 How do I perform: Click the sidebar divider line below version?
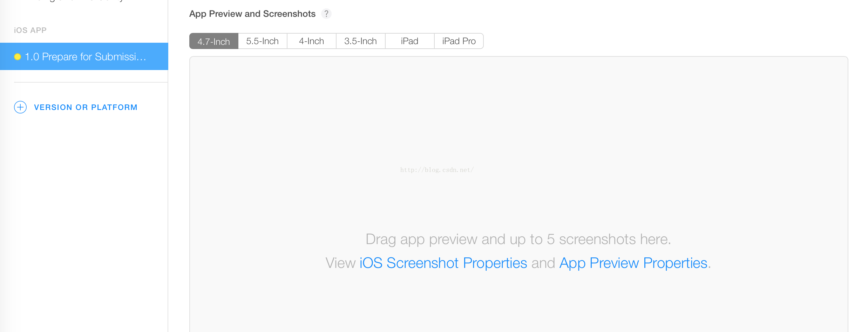tap(91, 82)
